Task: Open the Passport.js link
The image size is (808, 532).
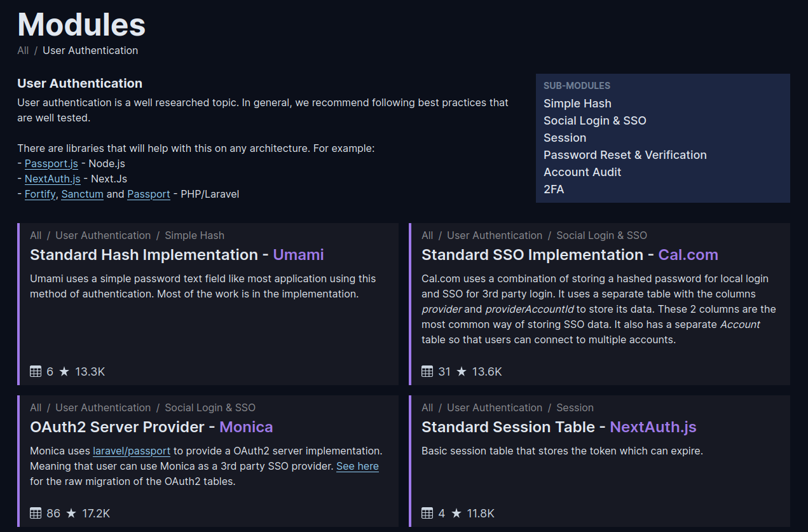Action: pyautogui.click(x=51, y=163)
